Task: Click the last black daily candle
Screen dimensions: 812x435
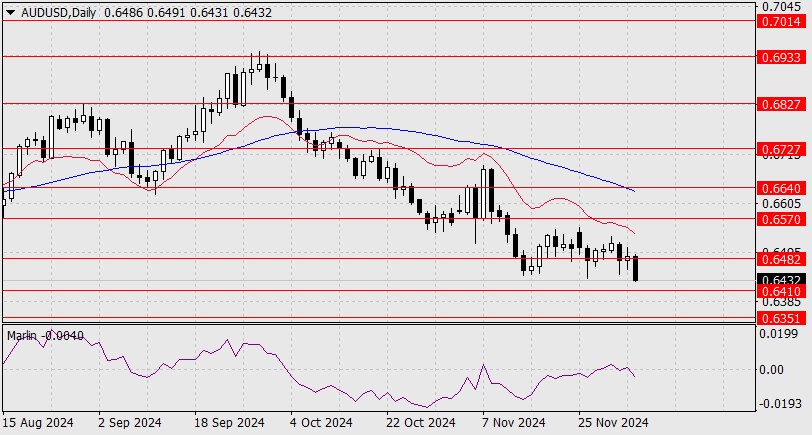Action: click(x=635, y=268)
